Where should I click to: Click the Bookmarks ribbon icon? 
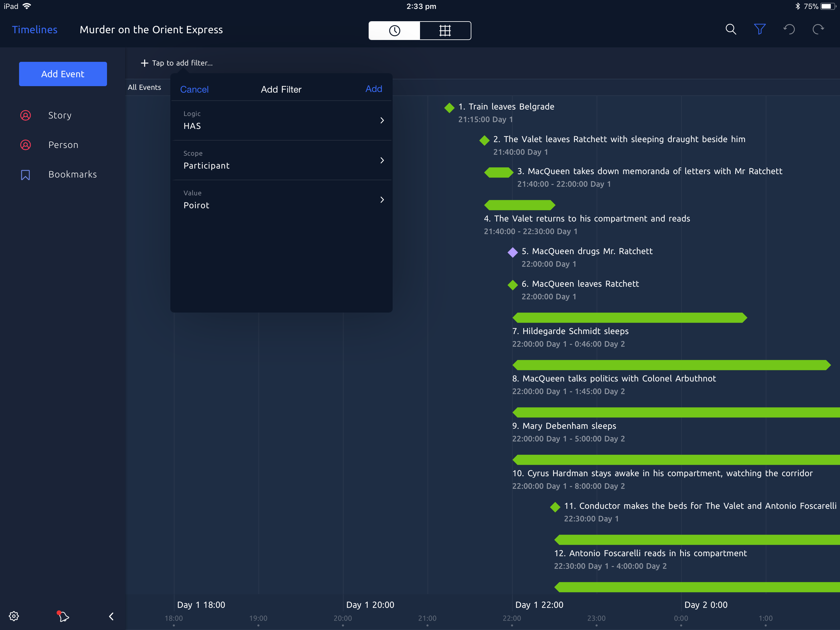tap(26, 175)
